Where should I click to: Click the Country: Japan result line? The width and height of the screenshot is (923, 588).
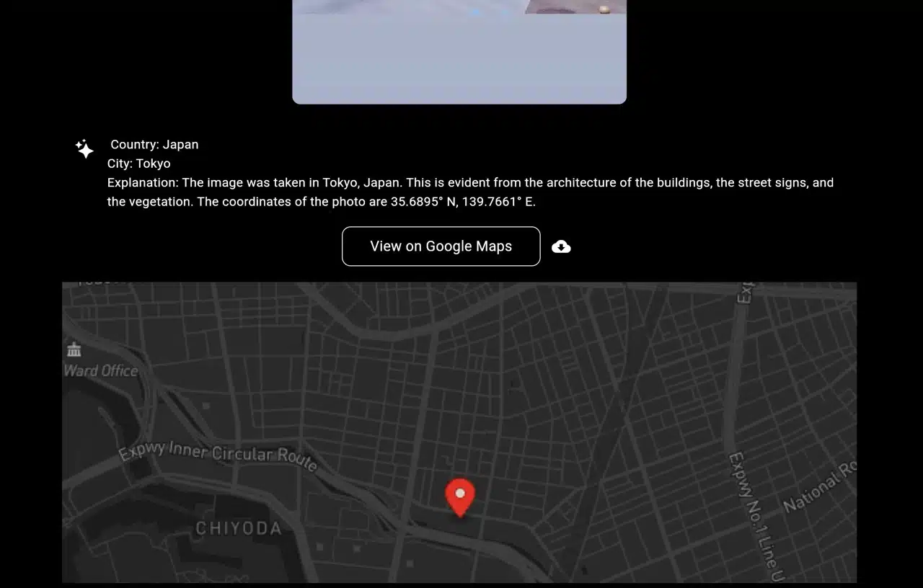pyautogui.click(x=154, y=144)
